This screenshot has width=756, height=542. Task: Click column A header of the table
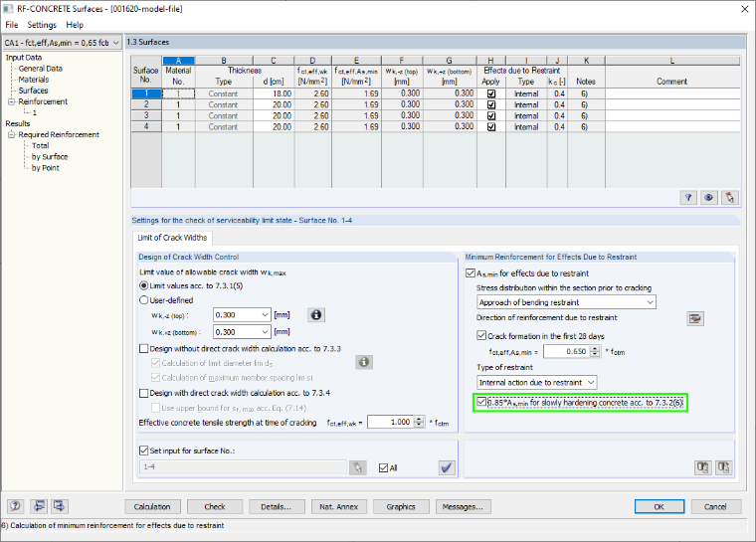click(x=178, y=61)
